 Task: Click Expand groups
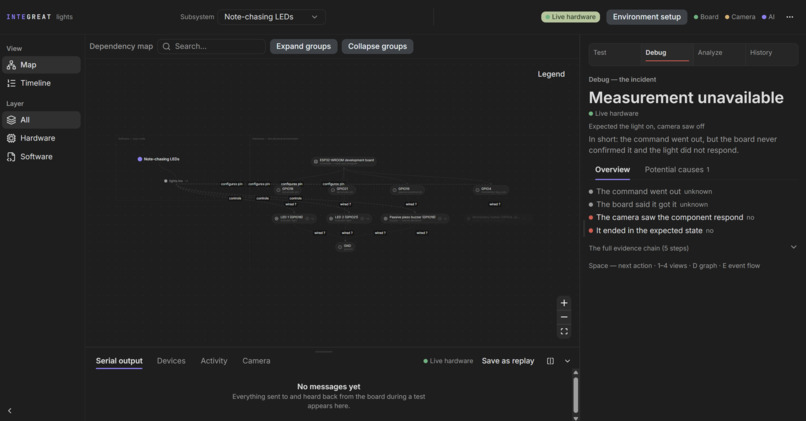click(303, 46)
